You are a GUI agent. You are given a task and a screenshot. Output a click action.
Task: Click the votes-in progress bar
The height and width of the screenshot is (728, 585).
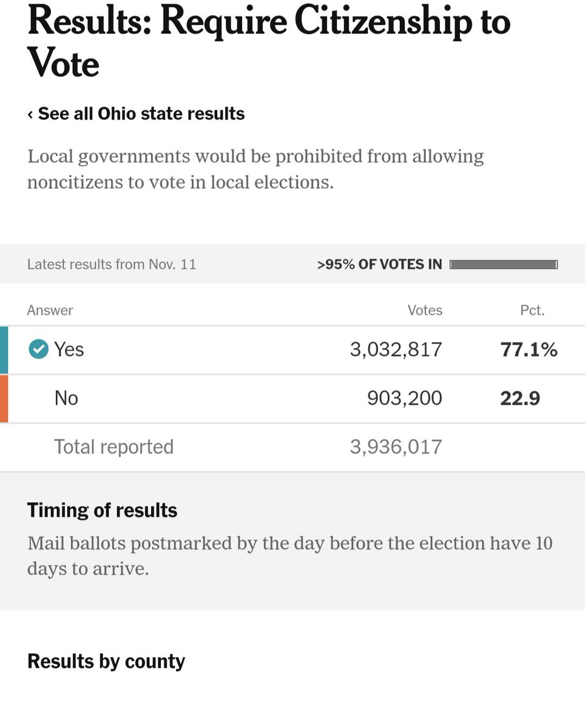(x=503, y=265)
